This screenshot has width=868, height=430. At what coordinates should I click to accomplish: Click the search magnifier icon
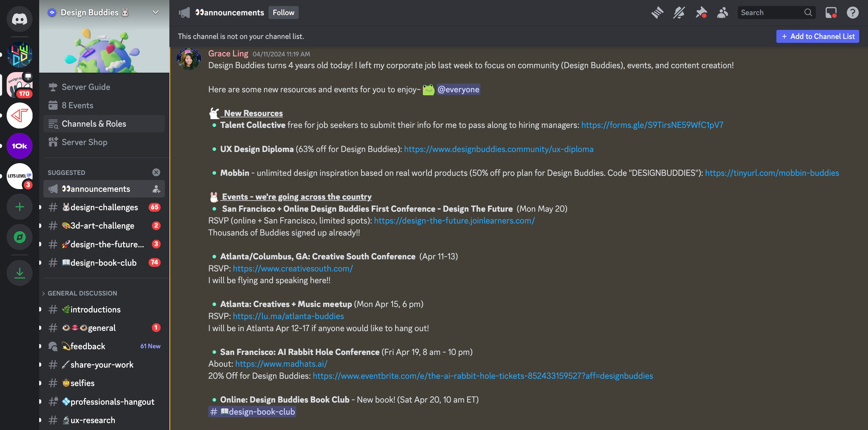click(x=808, y=12)
